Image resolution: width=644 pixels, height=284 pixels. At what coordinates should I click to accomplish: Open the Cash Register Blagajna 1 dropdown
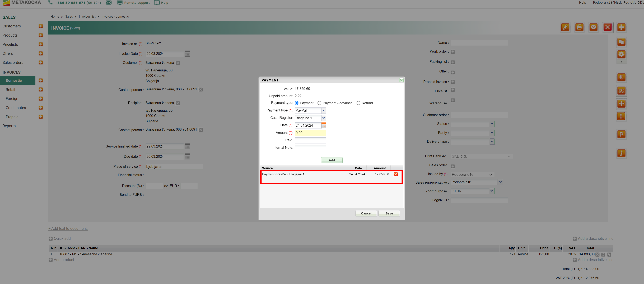click(x=324, y=118)
